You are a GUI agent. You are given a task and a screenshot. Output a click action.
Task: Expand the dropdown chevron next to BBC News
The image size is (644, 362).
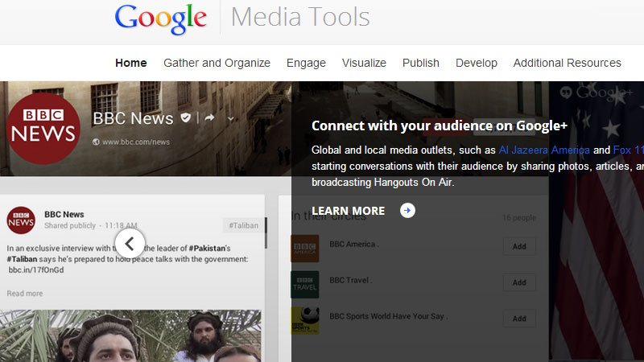click(231, 118)
